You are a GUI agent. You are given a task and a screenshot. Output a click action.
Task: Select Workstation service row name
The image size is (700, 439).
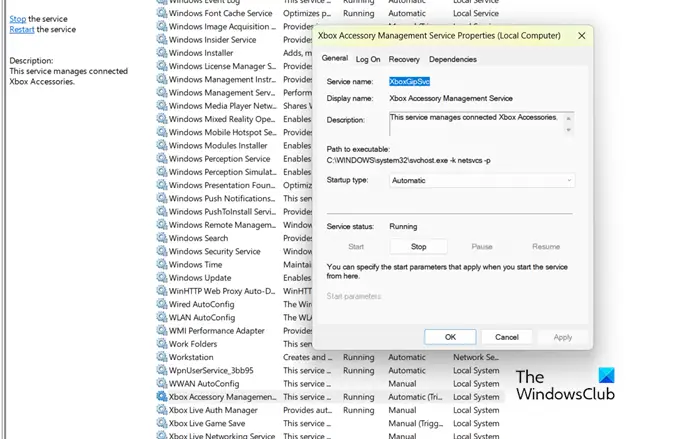pyautogui.click(x=191, y=357)
